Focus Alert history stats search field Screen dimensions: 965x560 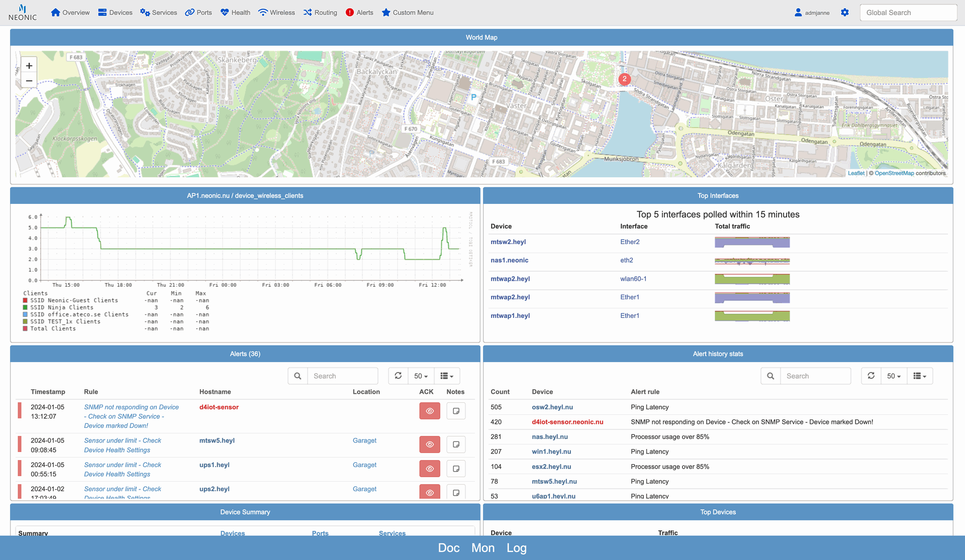816,376
